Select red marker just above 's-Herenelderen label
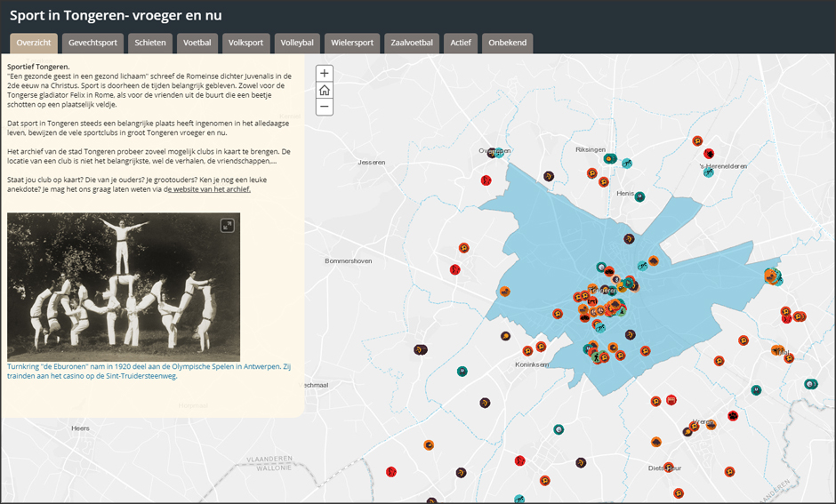 [x=709, y=154]
